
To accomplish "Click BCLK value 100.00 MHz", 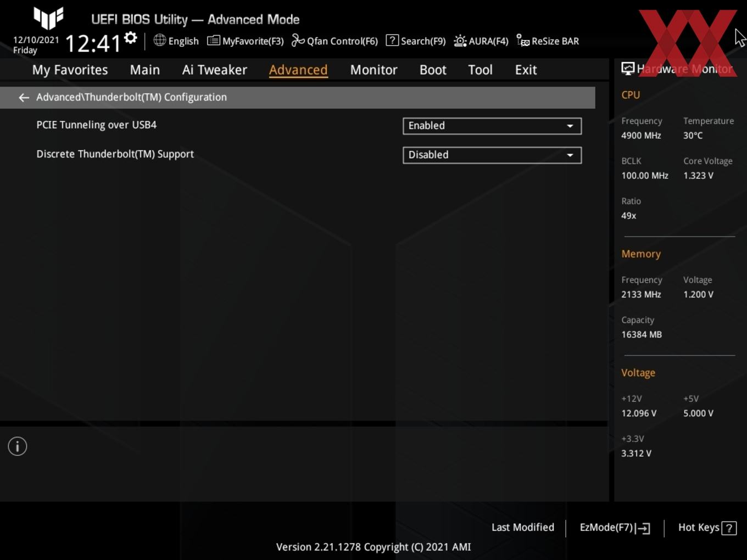I will pyautogui.click(x=645, y=176).
